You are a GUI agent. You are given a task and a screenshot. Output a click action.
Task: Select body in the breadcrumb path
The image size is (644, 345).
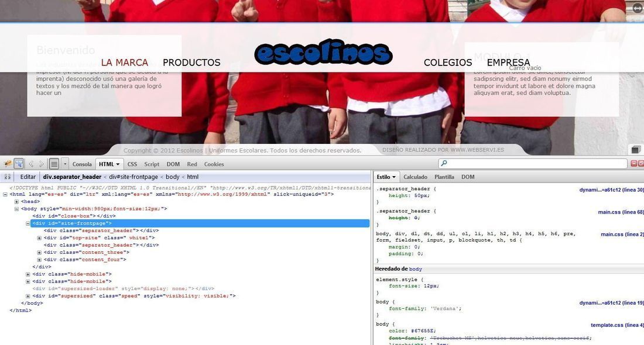click(x=173, y=177)
